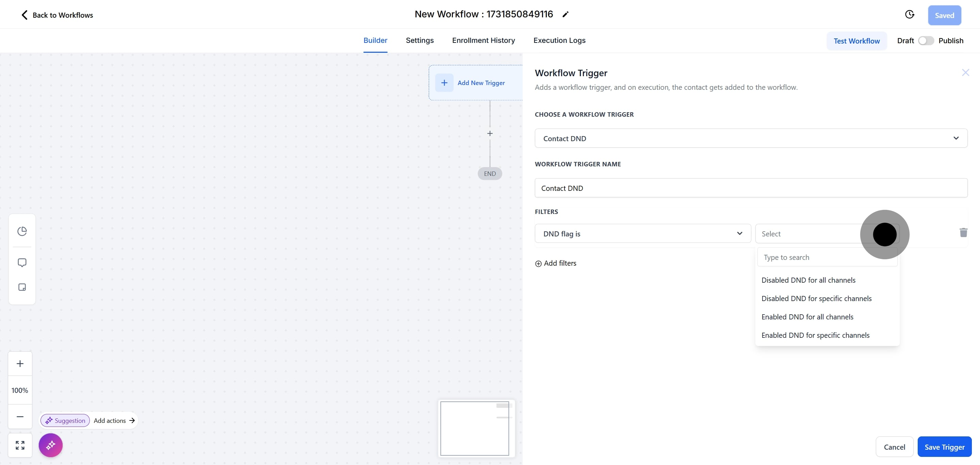Open the comments icon in left sidebar
This screenshot has height=465, width=980.
point(22,263)
